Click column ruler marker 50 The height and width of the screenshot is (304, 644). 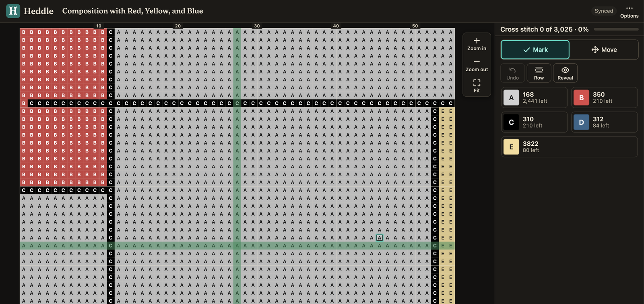click(415, 26)
